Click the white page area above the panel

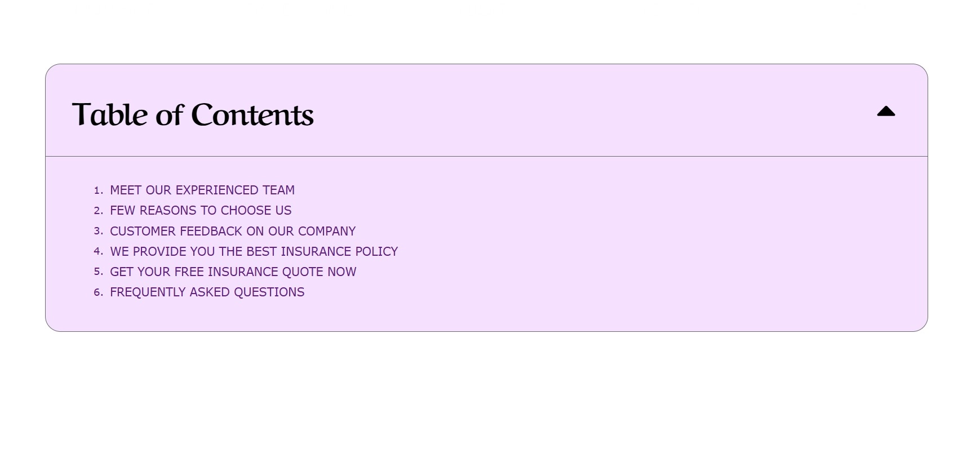(x=490, y=31)
